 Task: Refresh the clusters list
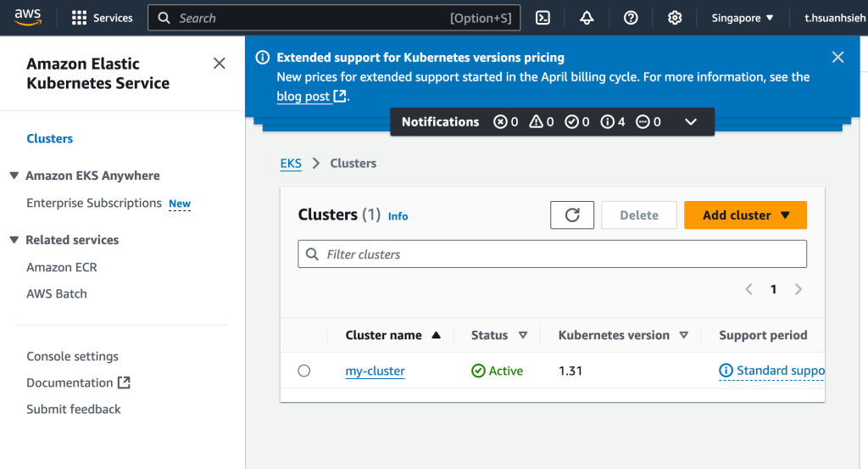tap(572, 215)
